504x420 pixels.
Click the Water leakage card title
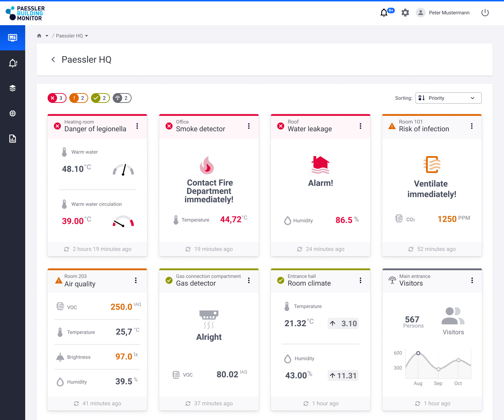(310, 129)
